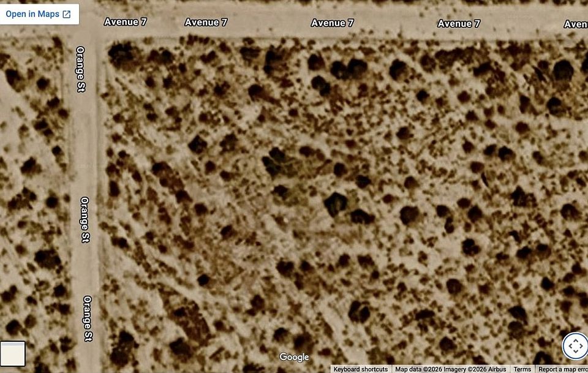Click the bottom Orange St label

(x=88, y=318)
